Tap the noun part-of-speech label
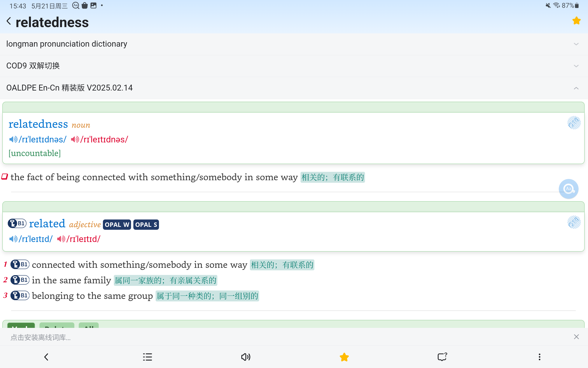 (x=81, y=125)
